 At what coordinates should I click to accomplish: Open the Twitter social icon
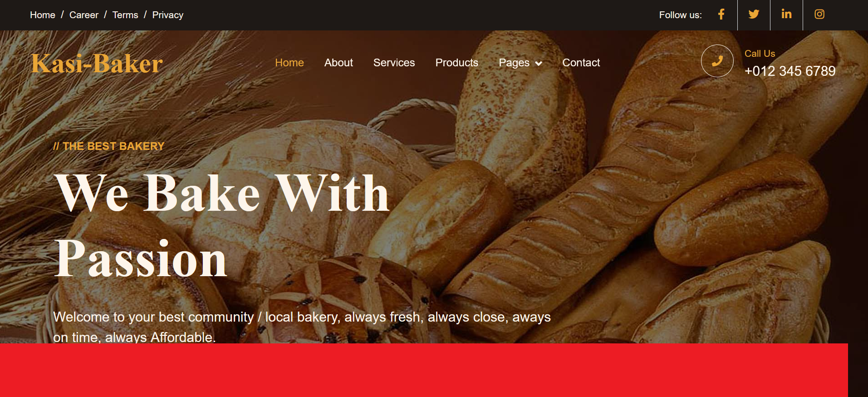tap(754, 15)
